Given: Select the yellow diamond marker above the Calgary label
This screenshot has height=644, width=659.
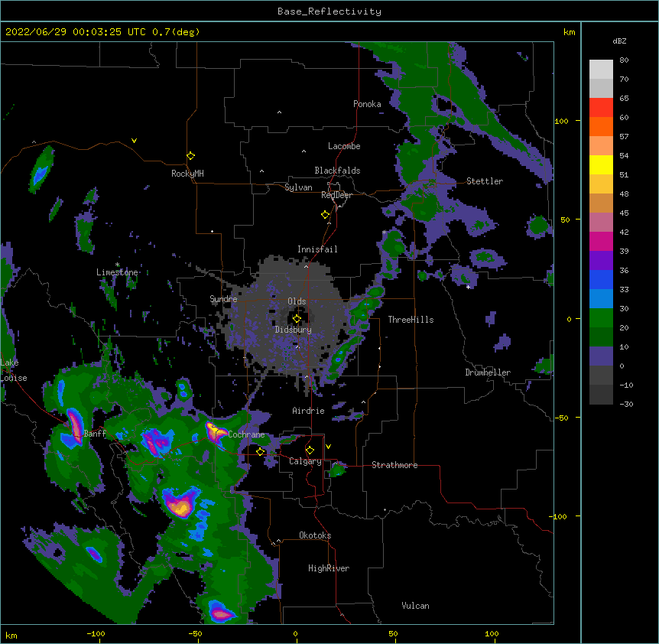Looking at the screenshot, I should click(x=310, y=450).
